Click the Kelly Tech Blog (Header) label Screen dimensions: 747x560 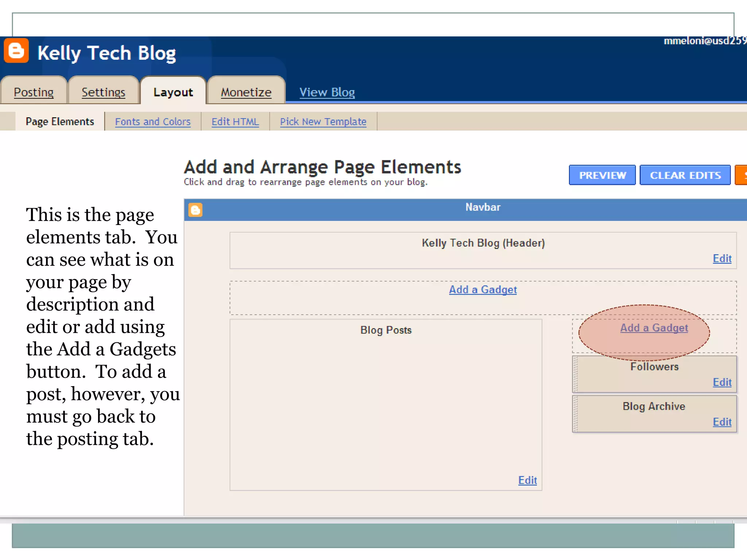point(483,243)
